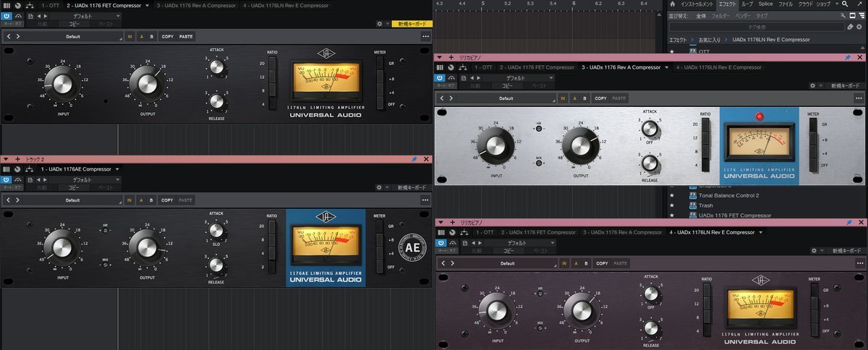Click OUTPUT knob on Rev A Compressor
The width and height of the screenshot is (868, 350).
pyautogui.click(x=580, y=145)
